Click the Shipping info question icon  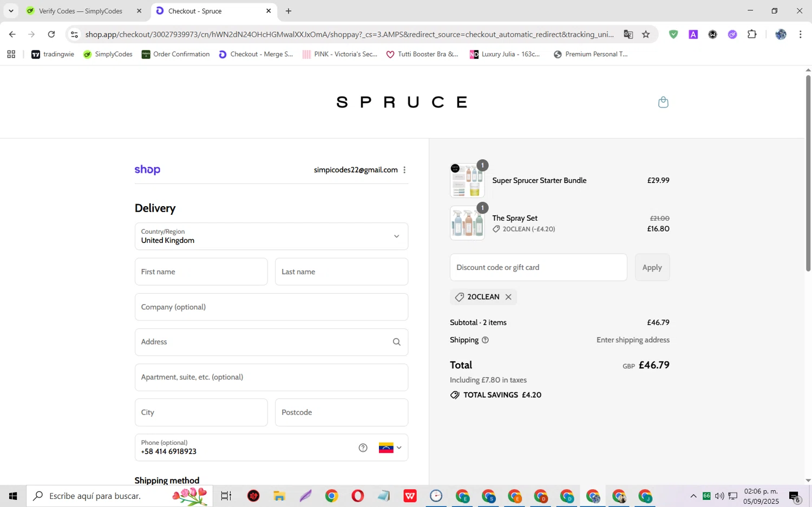[485, 340]
